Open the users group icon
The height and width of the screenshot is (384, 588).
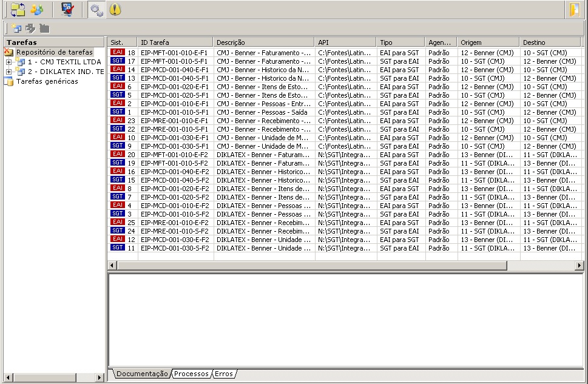click(37, 9)
